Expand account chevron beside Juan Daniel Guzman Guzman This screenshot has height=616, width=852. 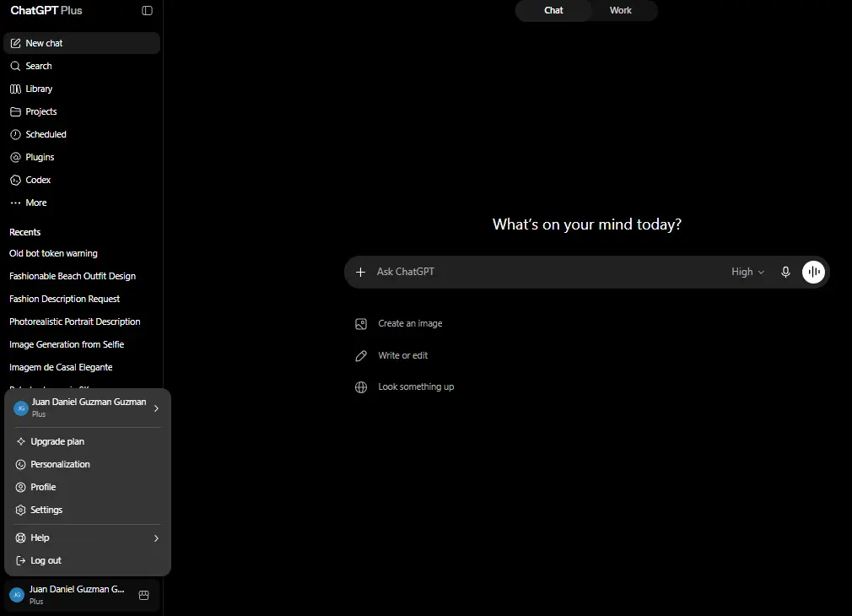point(156,408)
